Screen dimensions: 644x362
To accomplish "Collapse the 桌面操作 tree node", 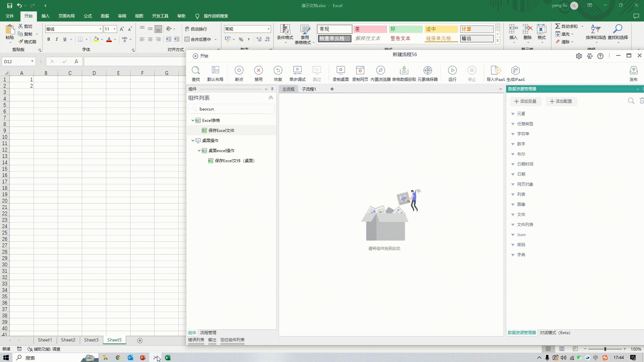I will click(x=193, y=140).
